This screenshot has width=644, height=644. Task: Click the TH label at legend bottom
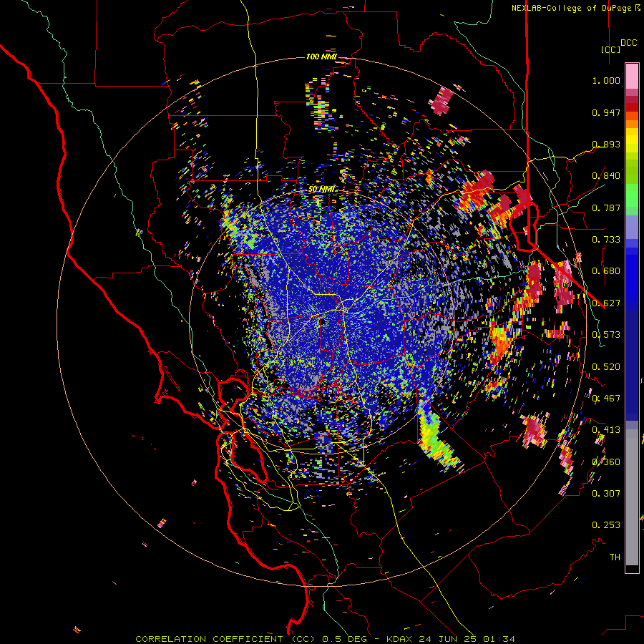[615, 557]
